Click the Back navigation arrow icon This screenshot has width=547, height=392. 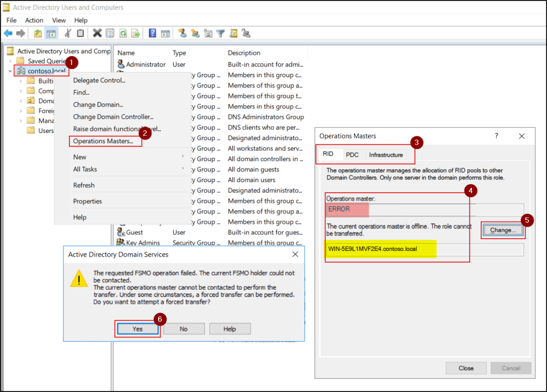coord(9,33)
